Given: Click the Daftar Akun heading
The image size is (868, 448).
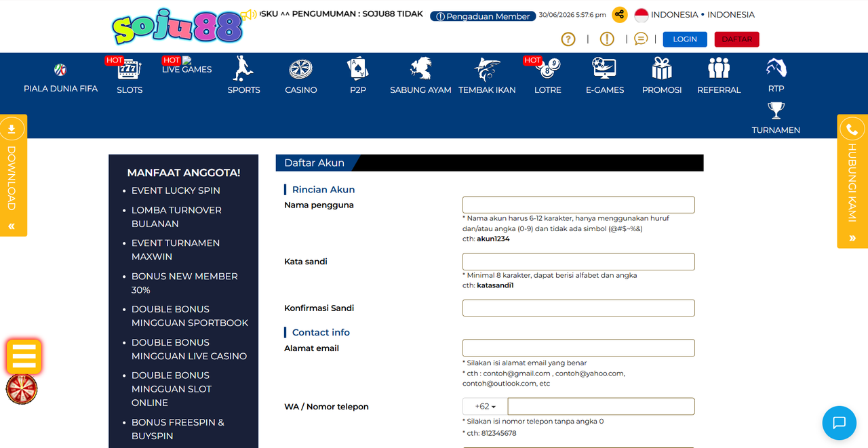Looking at the screenshot, I should point(314,163).
